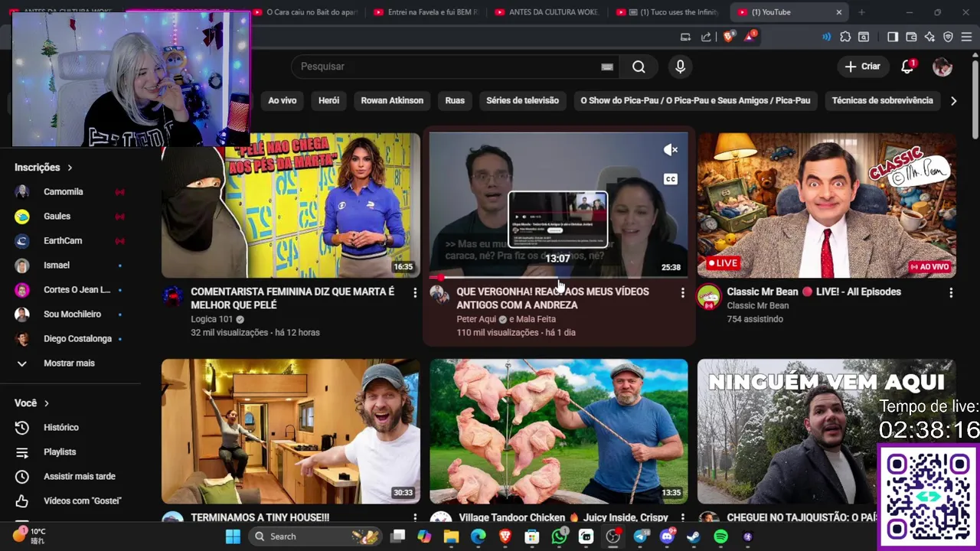Search YouTube using the magnifier button

point(639,67)
